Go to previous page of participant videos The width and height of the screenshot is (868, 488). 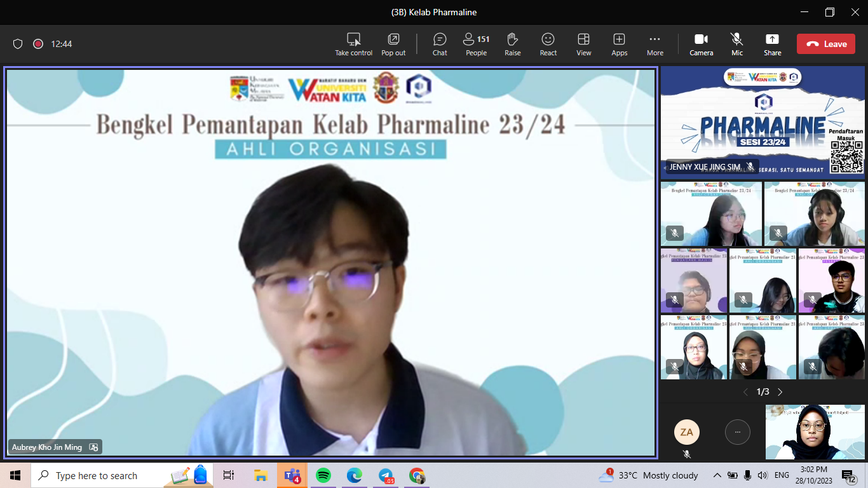pos(745,392)
